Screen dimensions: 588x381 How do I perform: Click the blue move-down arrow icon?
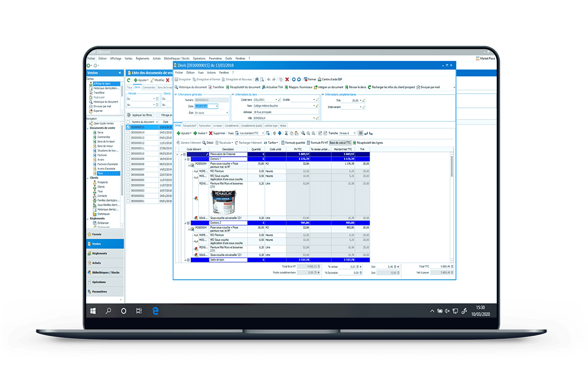click(279, 133)
